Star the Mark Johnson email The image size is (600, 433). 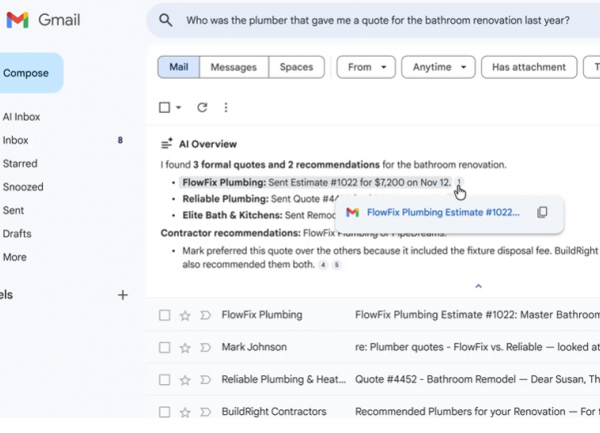click(x=185, y=348)
